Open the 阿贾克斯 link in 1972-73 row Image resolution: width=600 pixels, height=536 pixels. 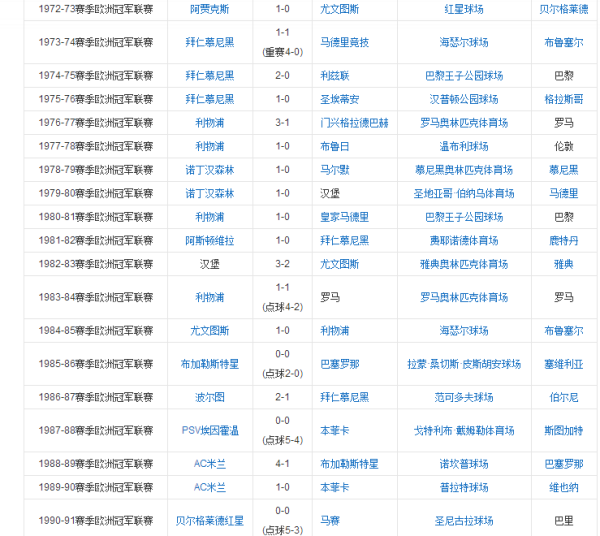(x=209, y=9)
